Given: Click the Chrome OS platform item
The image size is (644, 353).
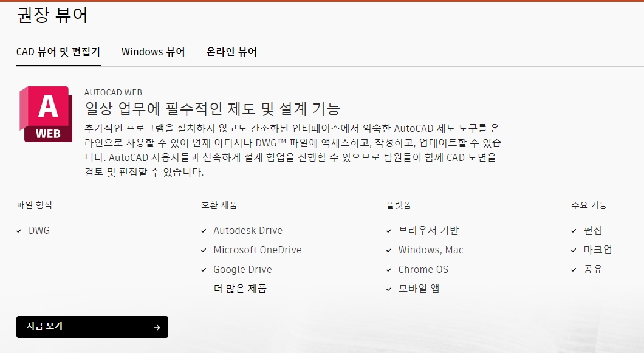Looking at the screenshot, I should tap(423, 270).
